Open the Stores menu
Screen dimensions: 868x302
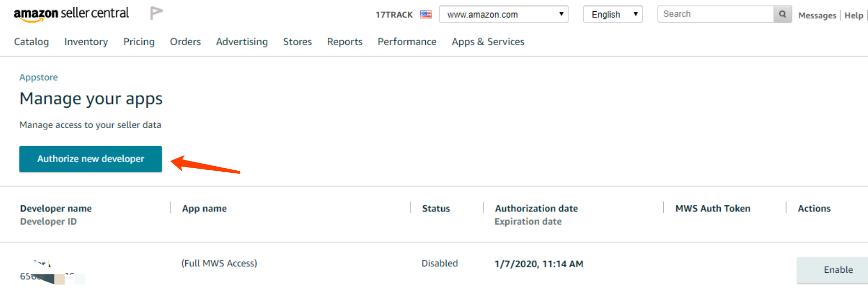(x=298, y=42)
